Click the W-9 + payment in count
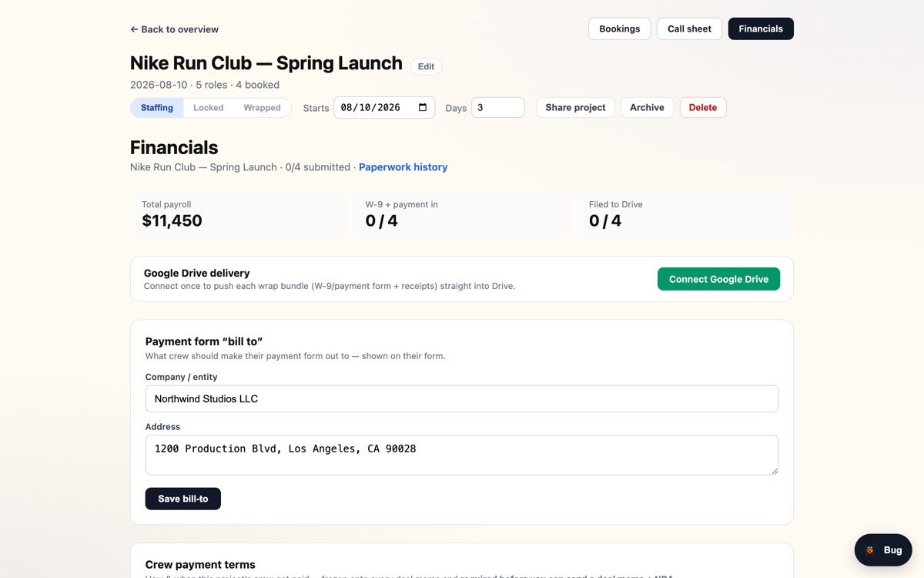Screen dimensions: 924x578 pos(381,220)
